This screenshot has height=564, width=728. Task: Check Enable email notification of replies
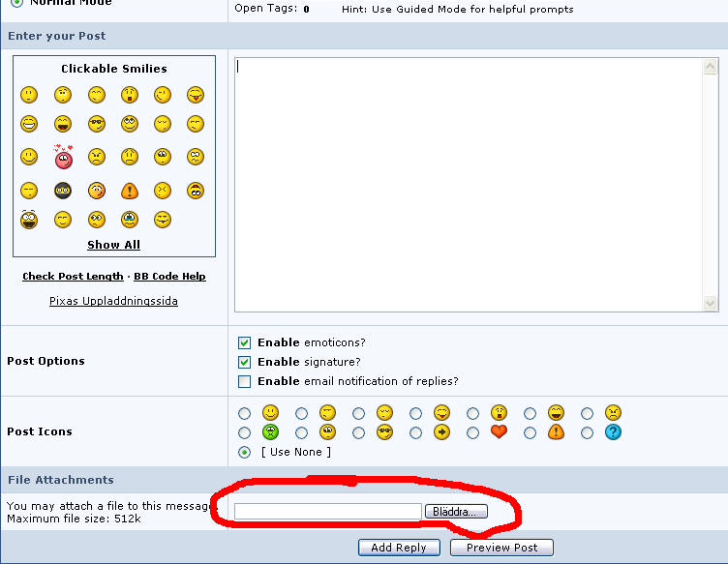[244, 381]
